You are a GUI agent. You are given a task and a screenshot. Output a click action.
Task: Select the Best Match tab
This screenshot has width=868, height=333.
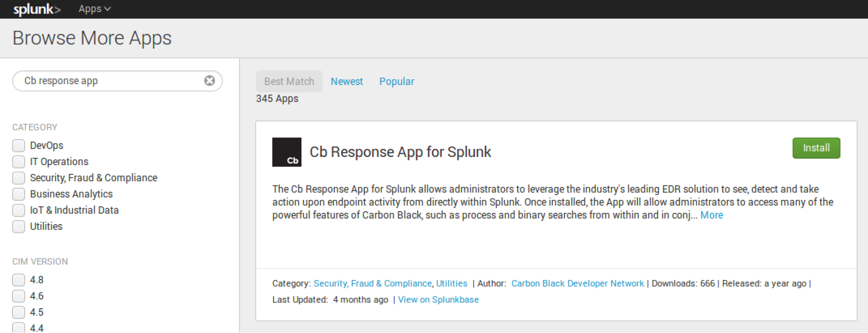pyautogui.click(x=289, y=82)
